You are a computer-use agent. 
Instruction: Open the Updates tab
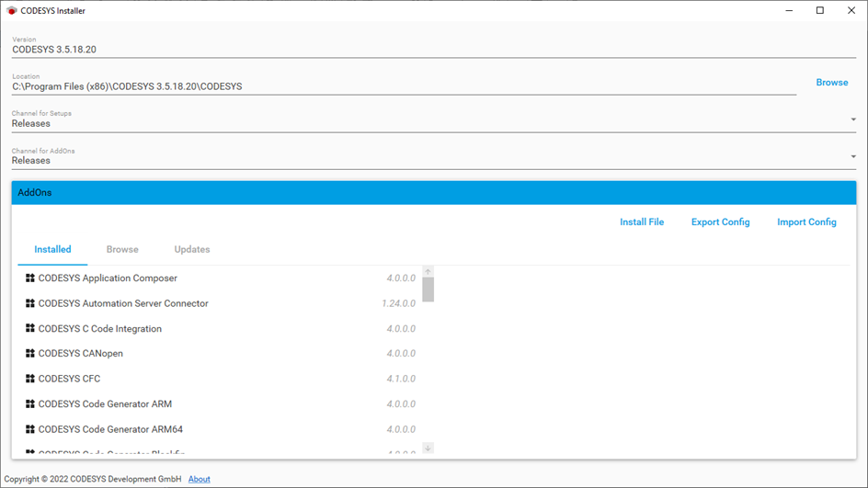click(x=192, y=250)
